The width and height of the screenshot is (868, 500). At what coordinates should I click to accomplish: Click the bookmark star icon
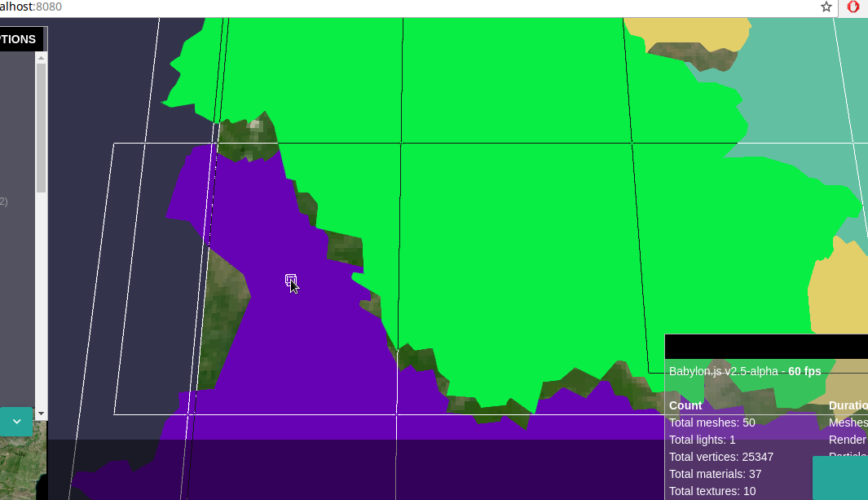(826, 7)
